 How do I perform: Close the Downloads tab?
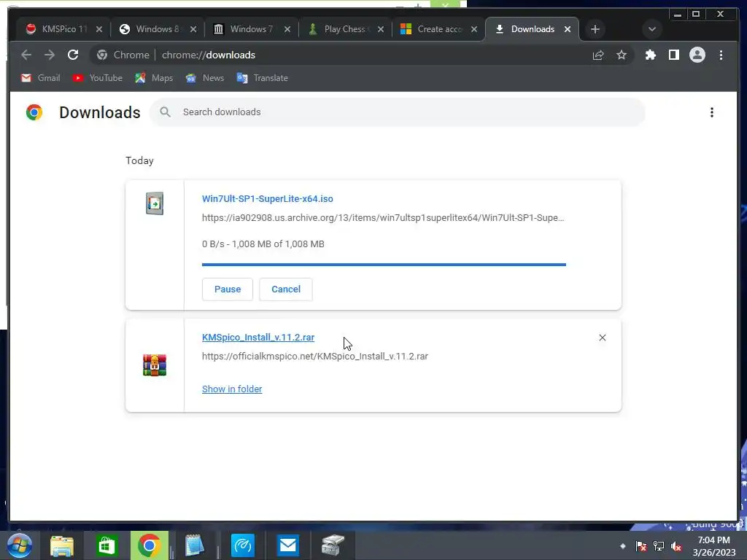coord(568,29)
